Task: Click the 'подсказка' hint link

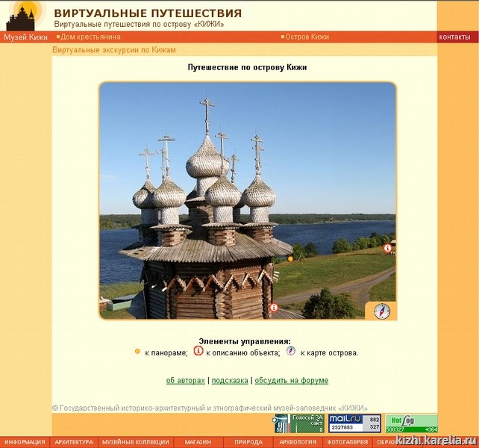Action: coord(230,381)
